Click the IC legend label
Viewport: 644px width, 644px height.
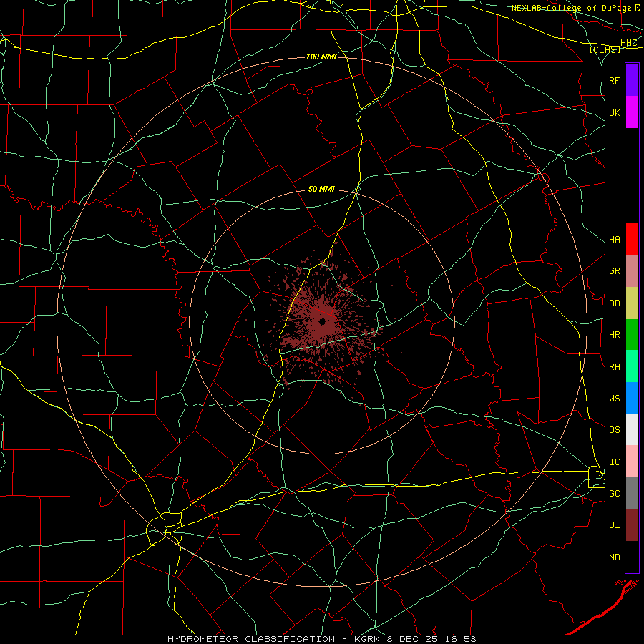[614, 462]
